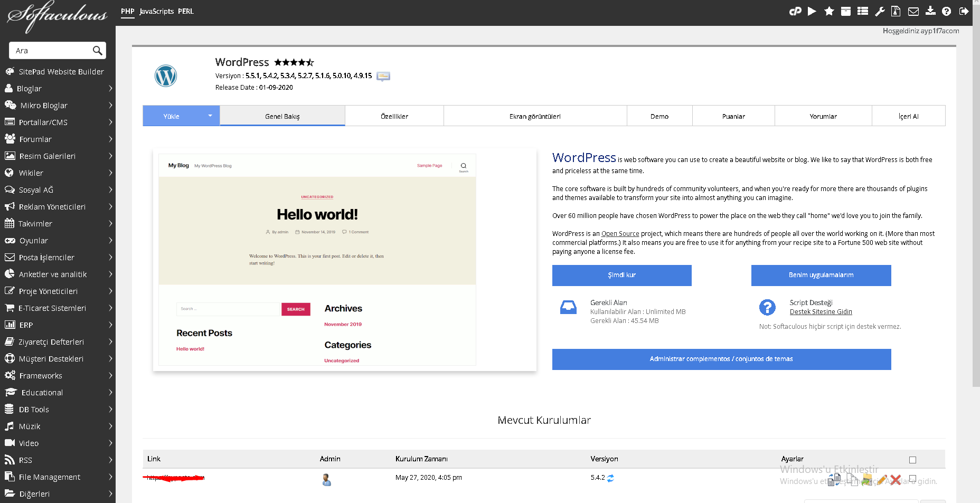Follow the Destek Sitesine Gidin link
The image size is (980, 503).
821,312
